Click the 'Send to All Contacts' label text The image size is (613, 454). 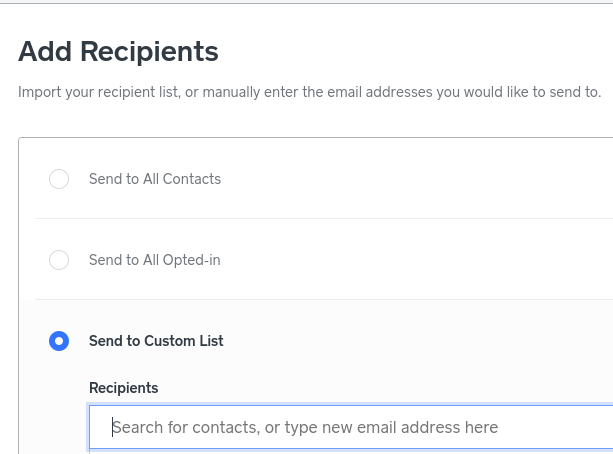155,179
